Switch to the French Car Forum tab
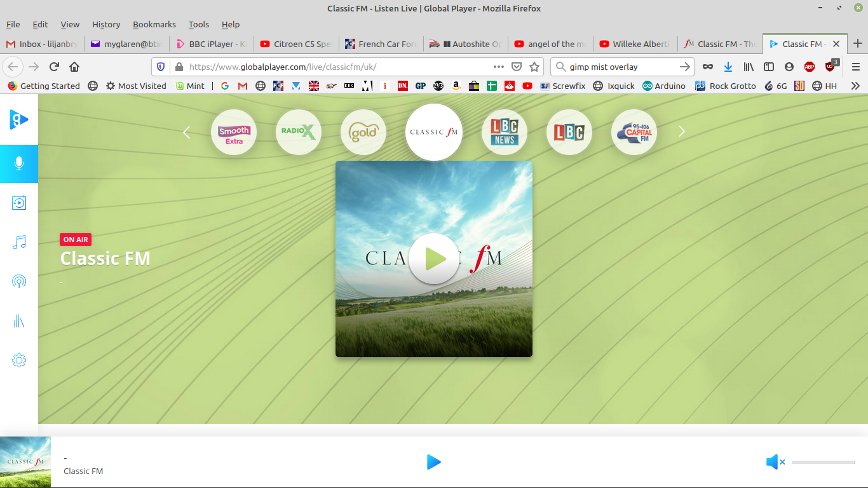Viewport: 868px width, 488px height. pyautogui.click(x=381, y=44)
